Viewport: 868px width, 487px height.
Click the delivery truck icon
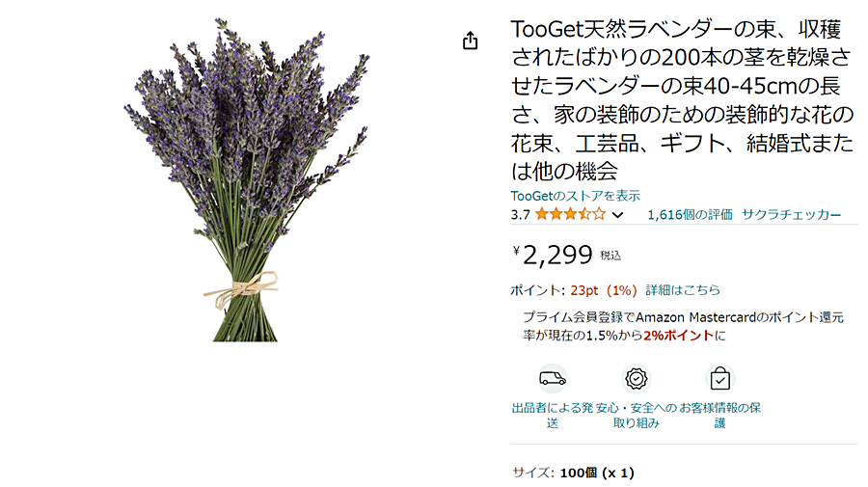click(x=553, y=379)
